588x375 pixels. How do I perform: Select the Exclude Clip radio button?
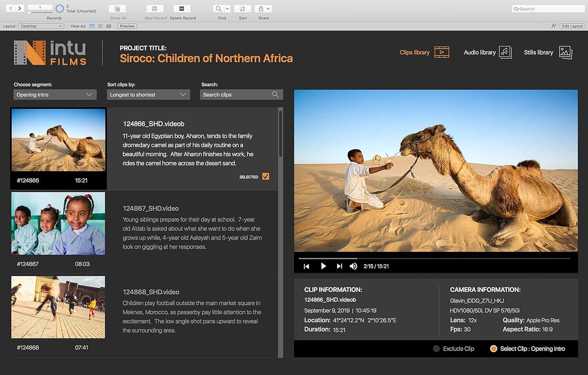tap(436, 349)
